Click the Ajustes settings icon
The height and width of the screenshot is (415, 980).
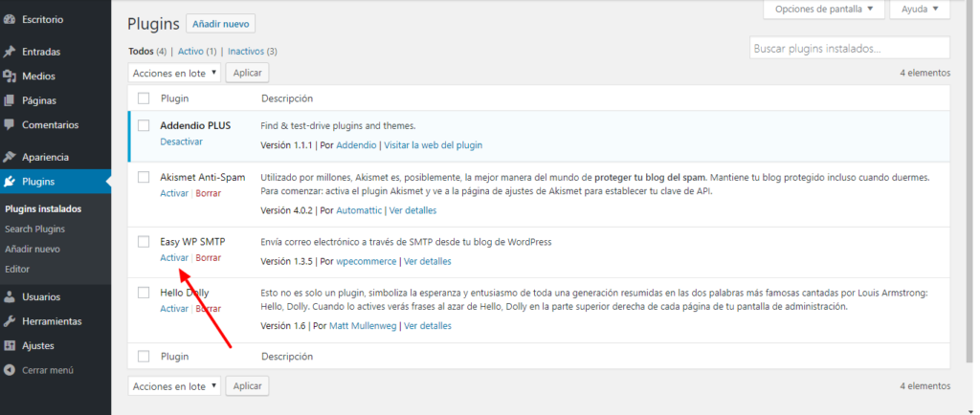tap(9, 346)
